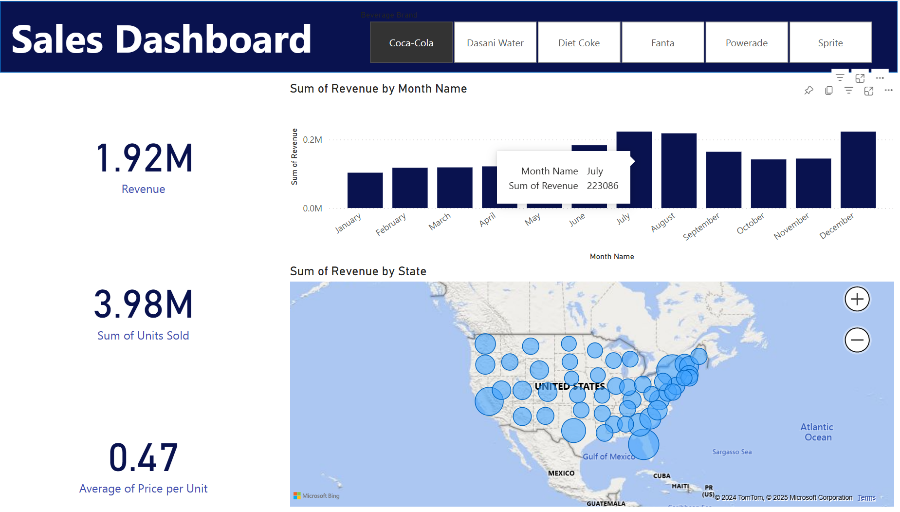Select the Powerade brand button
The image size is (900, 512).
[x=747, y=42]
